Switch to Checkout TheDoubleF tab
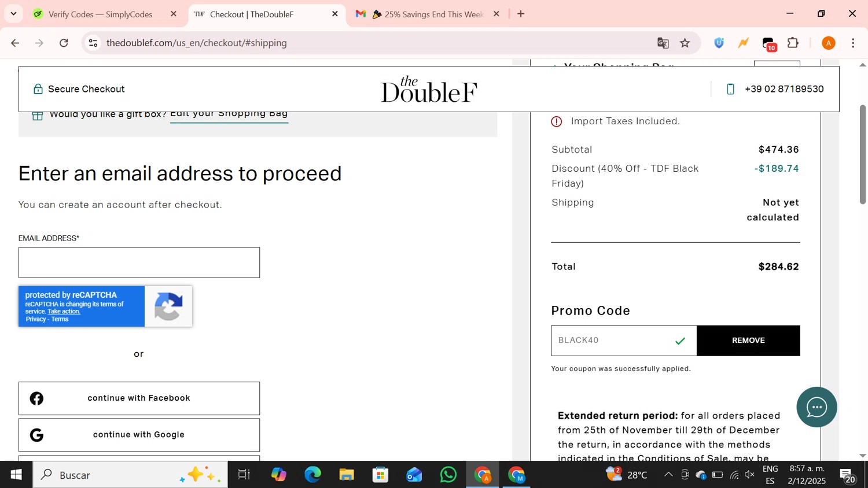The image size is (868, 488). click(267, 14)
